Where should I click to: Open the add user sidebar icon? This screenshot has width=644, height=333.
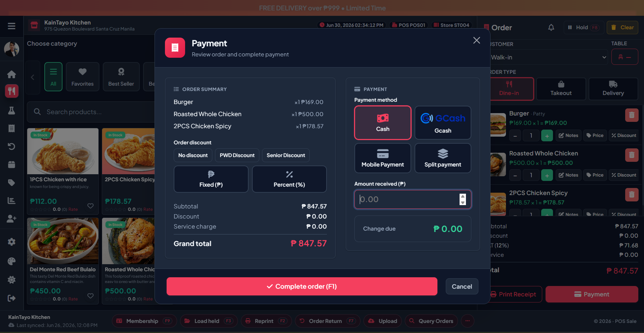click(x=11, y=219)
